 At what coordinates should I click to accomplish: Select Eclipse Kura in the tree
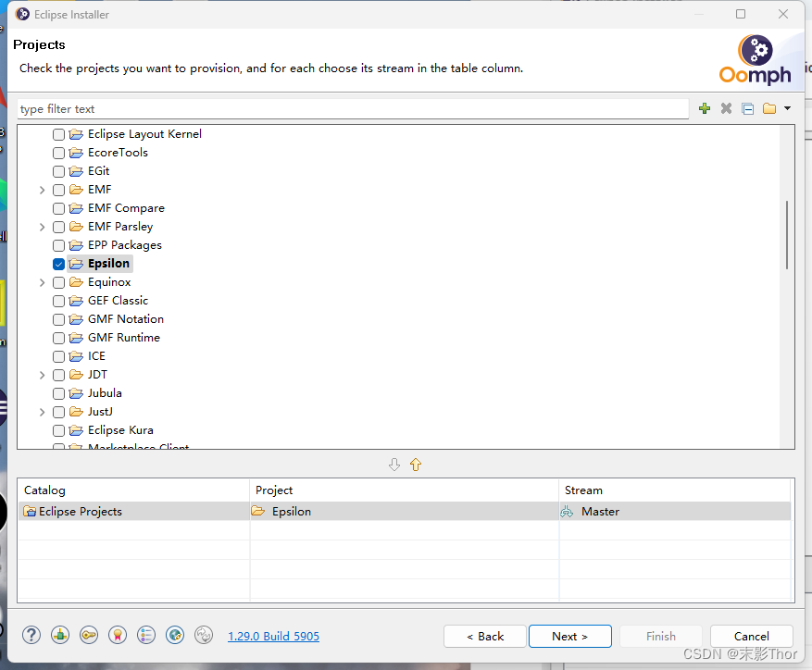(120, 430)
